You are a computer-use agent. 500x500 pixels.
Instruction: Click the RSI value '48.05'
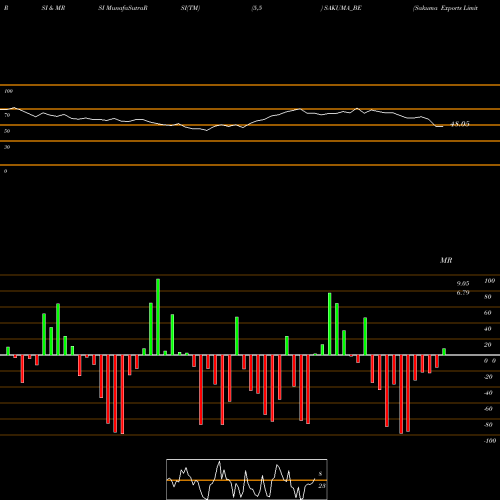click(460, 124)
